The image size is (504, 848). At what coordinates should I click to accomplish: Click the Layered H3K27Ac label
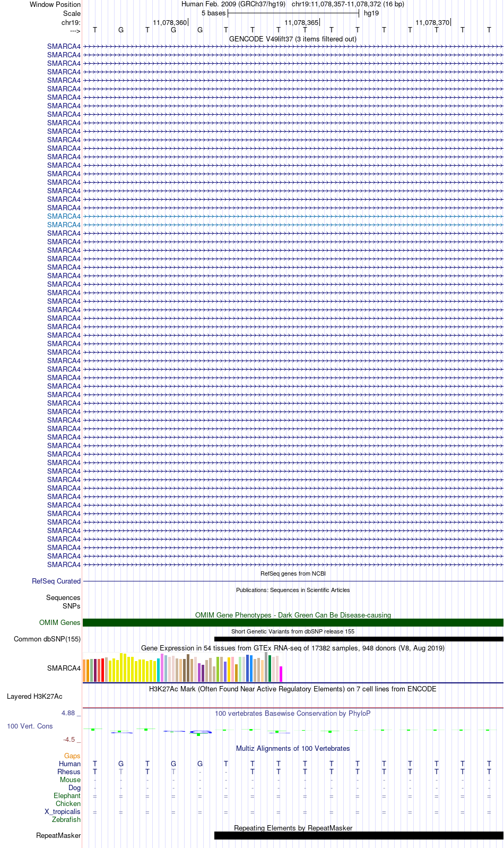34,696
